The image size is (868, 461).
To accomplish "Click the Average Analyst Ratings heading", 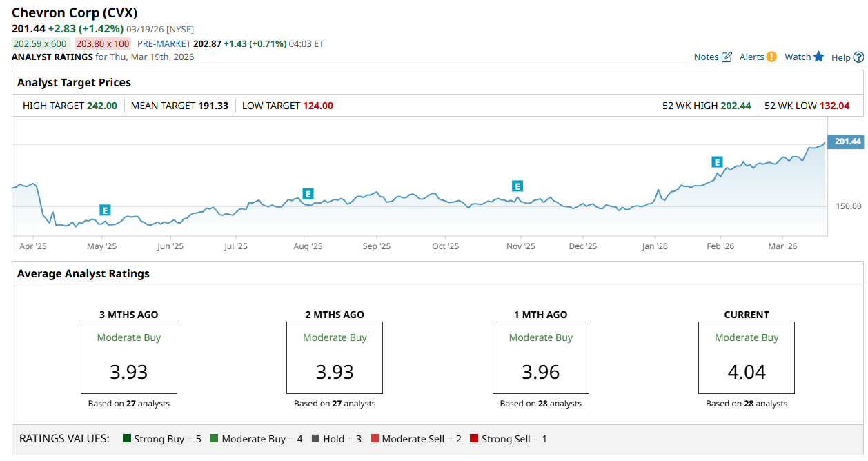I will coord(83,273).
